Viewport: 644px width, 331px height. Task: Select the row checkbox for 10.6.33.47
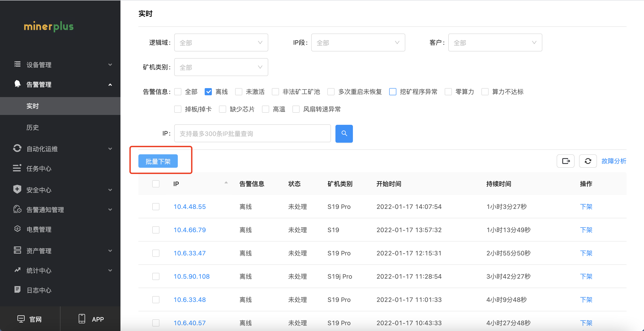click(156, 253)
